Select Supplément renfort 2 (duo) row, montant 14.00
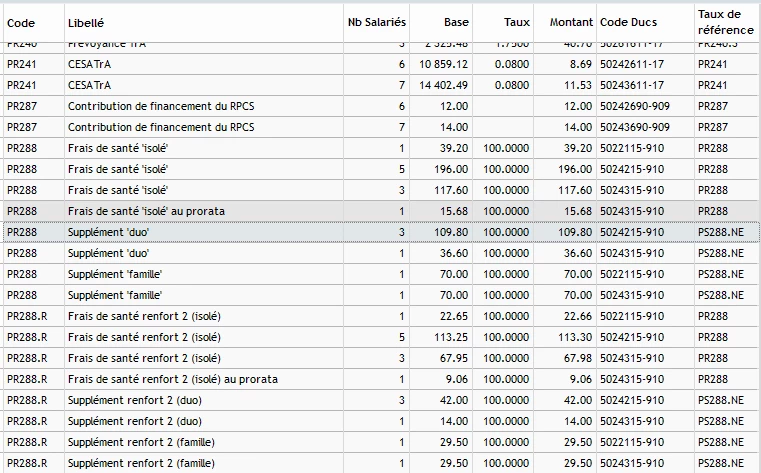Screen dimensions: 761x473 [380, 421]
